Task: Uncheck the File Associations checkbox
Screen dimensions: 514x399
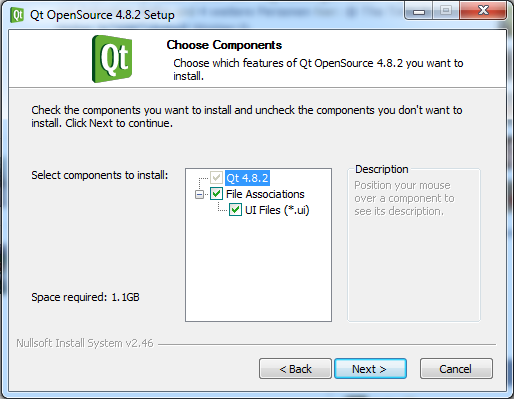Action: click(216, 194)
